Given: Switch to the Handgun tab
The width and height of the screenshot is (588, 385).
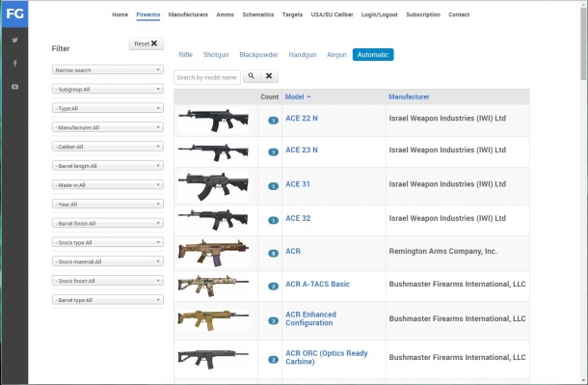Looking at the screenshot, I should point(303,54).
